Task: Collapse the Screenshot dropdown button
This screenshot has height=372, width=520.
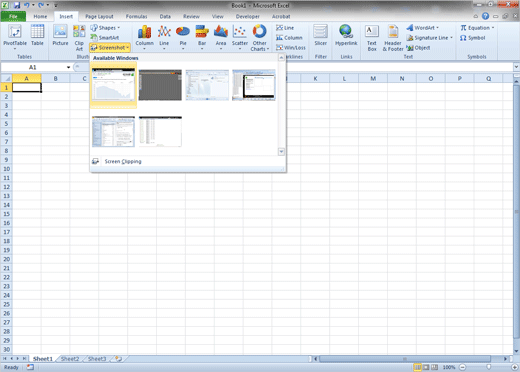Action: click(110, 48)
